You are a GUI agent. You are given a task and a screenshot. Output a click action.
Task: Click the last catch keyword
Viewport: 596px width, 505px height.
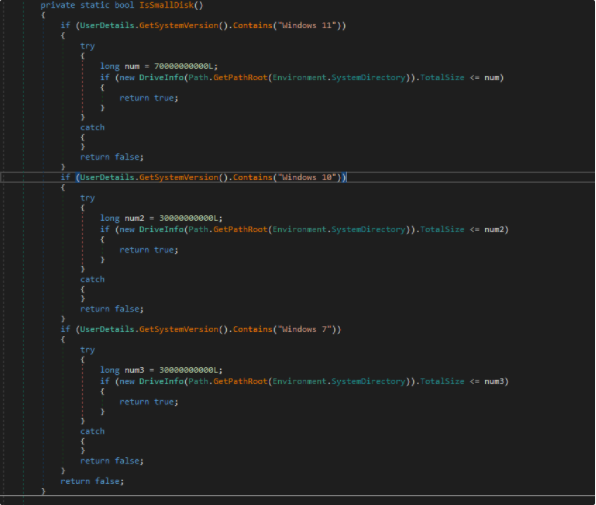(92, 431)
